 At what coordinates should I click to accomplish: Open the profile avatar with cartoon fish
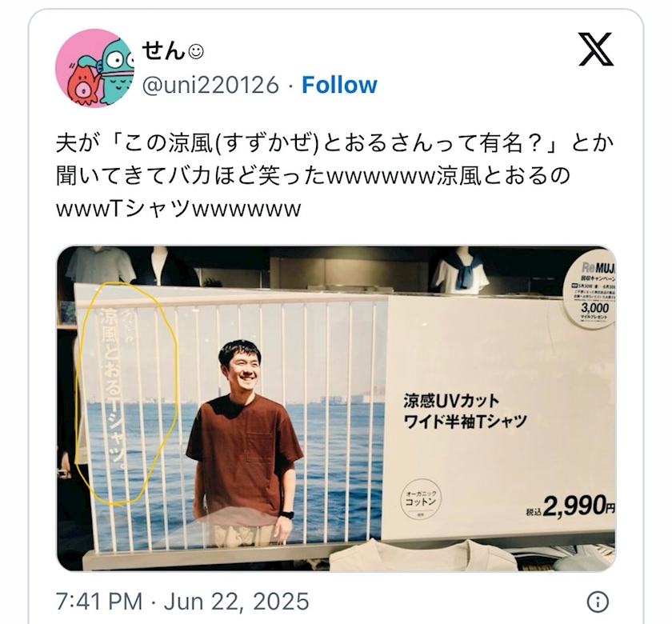94,68
